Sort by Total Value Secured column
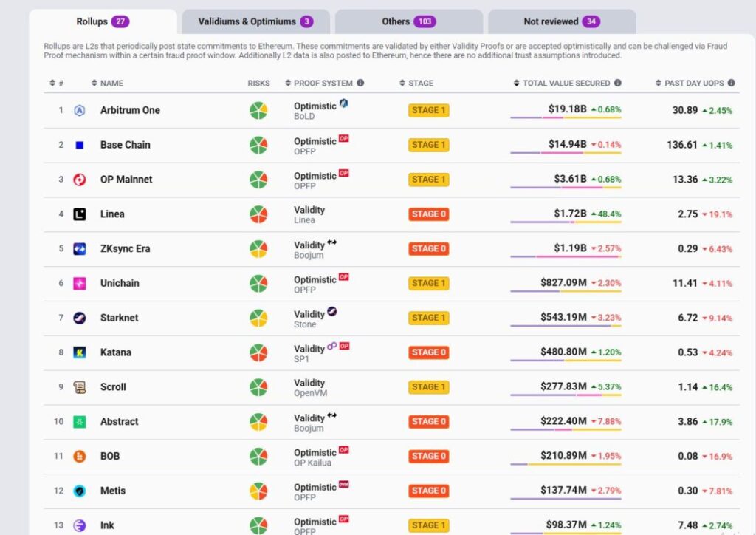This screenshot has width=756, height=535. 562,83
